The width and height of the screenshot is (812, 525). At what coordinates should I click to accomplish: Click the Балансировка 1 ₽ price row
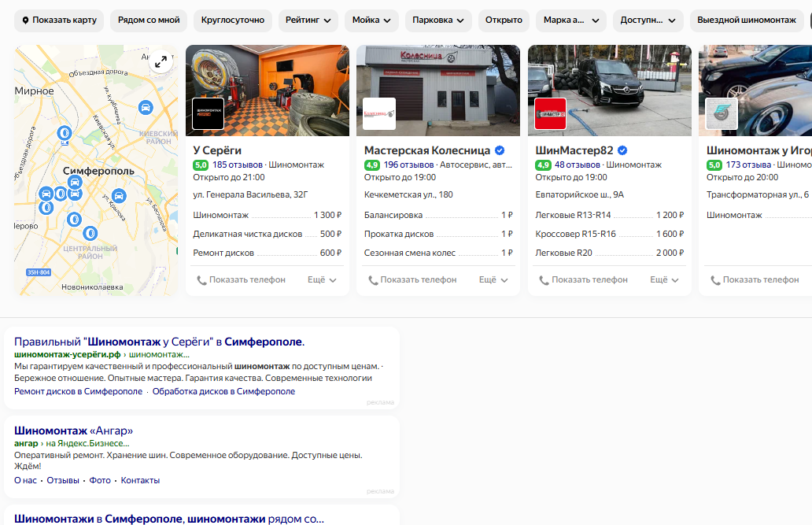click(438, 215)
